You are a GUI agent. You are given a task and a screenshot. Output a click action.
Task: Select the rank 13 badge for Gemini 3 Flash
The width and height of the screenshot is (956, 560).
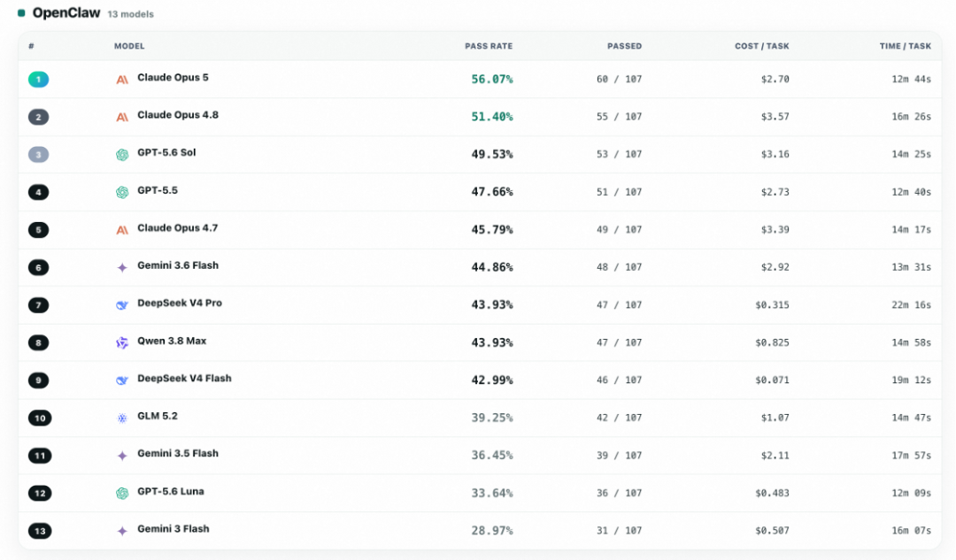pos(40,531)
